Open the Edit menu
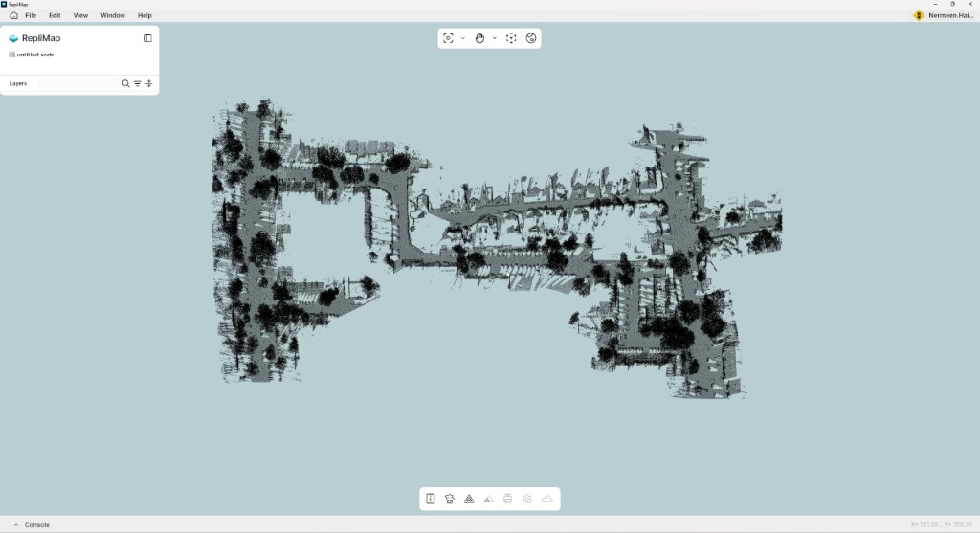 coord(55,15)
